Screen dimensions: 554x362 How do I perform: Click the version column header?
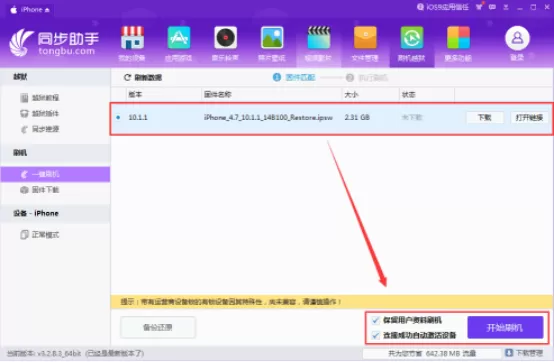(x=135, y=95)
